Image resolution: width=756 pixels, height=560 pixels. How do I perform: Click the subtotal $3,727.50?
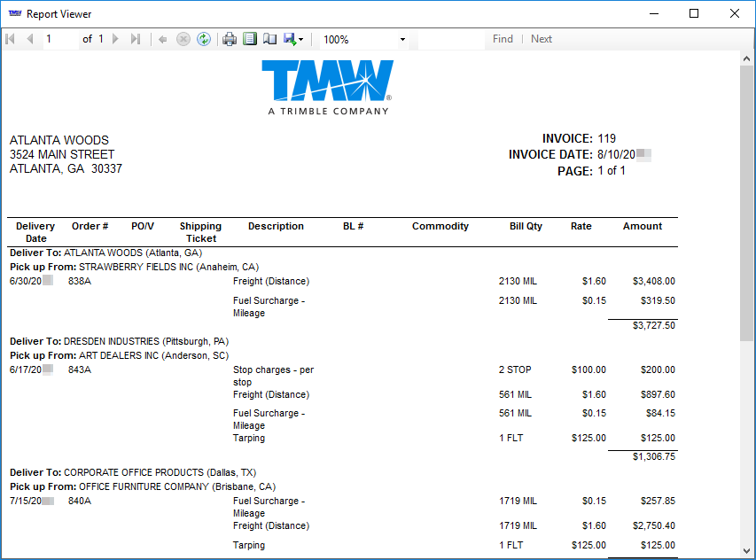point(654,325)
